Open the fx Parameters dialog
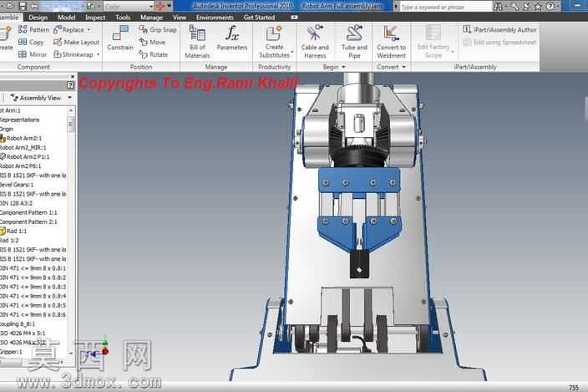The height and width of the screenshot is (392, 588). [x=231, y=38]
